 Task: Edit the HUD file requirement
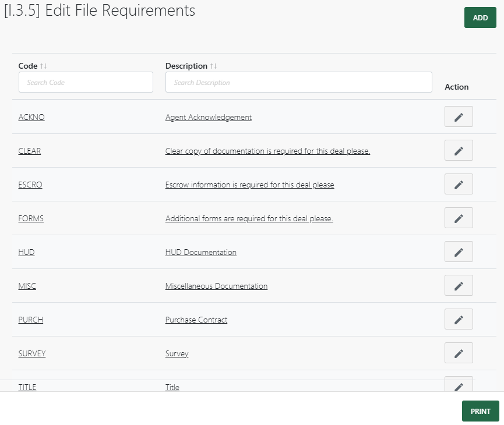[459, 252]
